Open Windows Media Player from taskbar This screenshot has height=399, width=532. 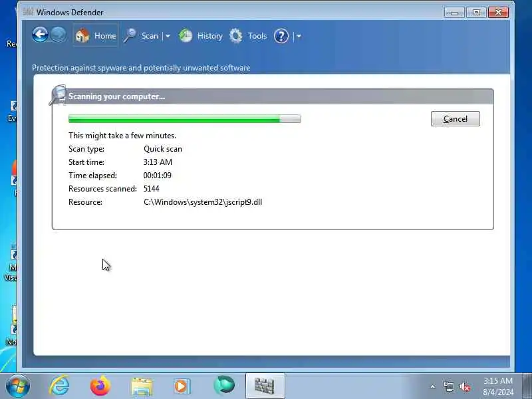(182, 386)
